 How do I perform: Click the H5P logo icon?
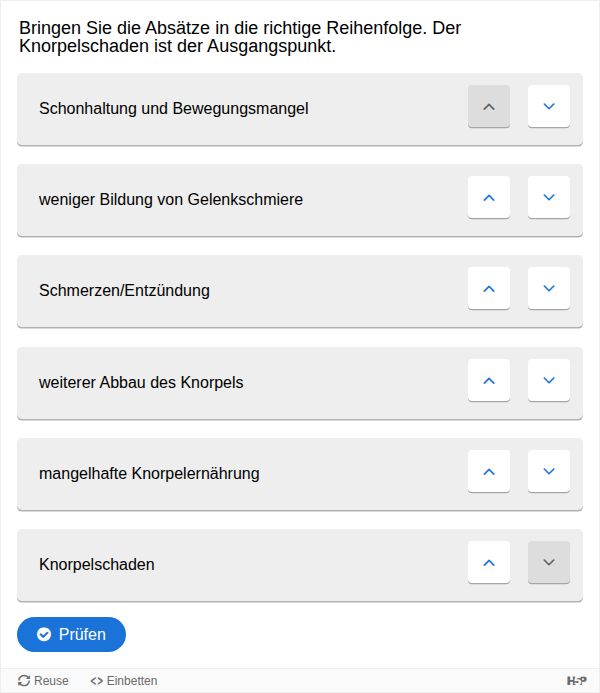576,681
